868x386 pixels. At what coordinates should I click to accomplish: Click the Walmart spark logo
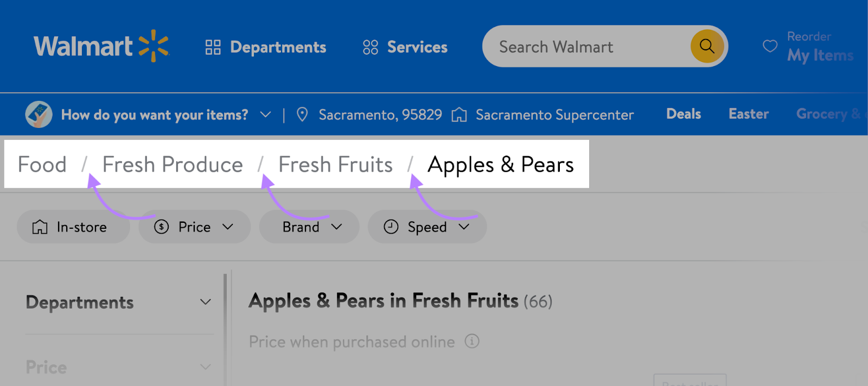point(152,46)
